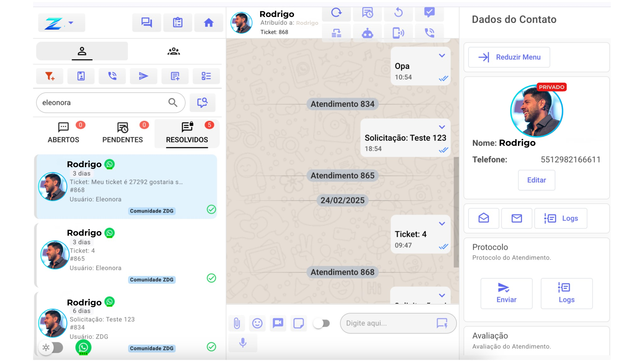Image resolution: width=644 pixels, height=362 pixels.
Task: Click the checkmark resolve ticket icon in the header
Action: [429, 13]
